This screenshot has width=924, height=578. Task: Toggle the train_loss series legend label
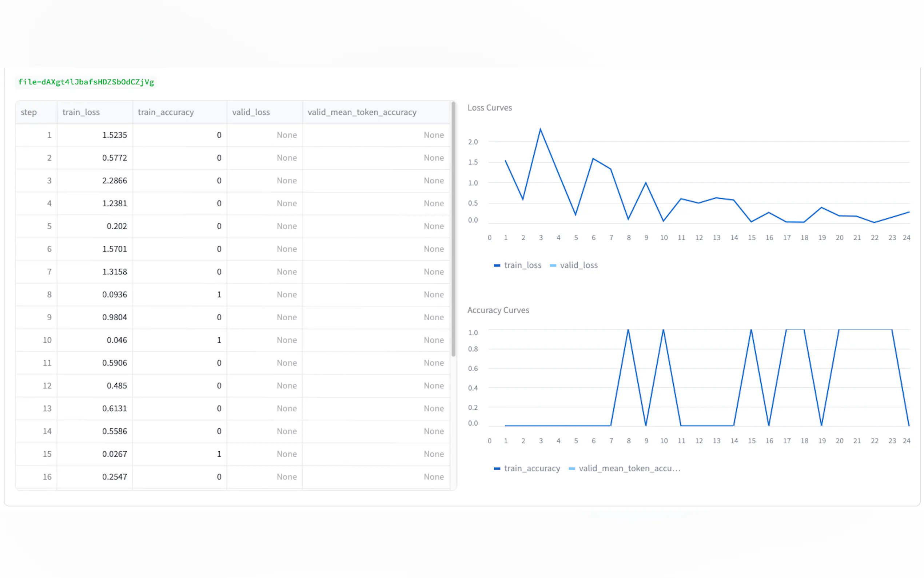coord(522,265)
